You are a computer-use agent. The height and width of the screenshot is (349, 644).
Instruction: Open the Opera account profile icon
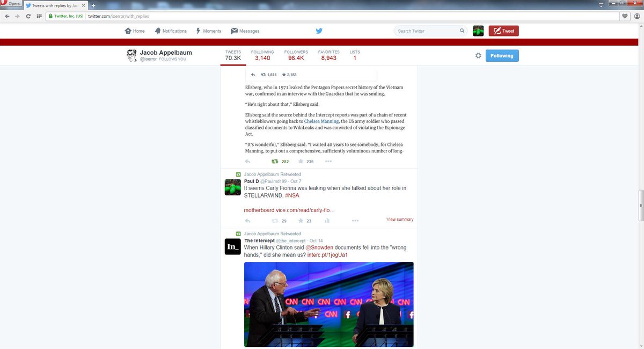[636, 16]
